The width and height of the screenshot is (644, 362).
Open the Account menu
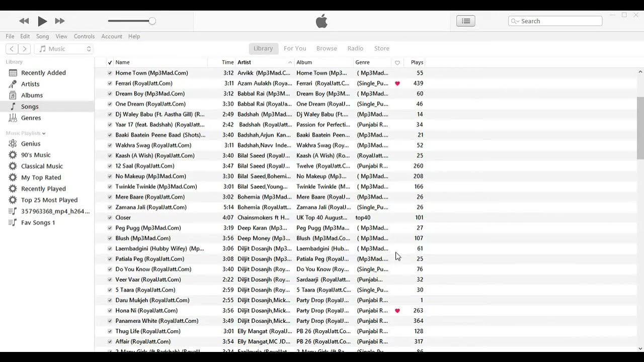(x=112, y=36)
